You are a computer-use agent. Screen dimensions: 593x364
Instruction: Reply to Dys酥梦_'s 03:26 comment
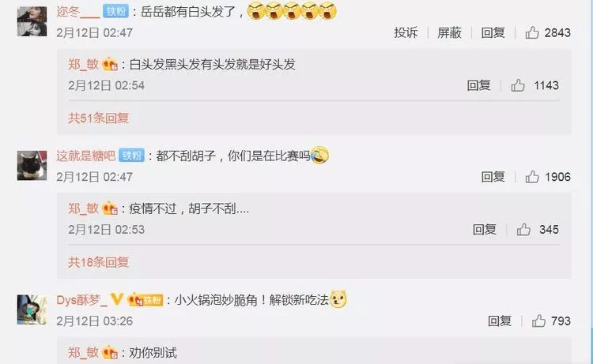[500, 321]
